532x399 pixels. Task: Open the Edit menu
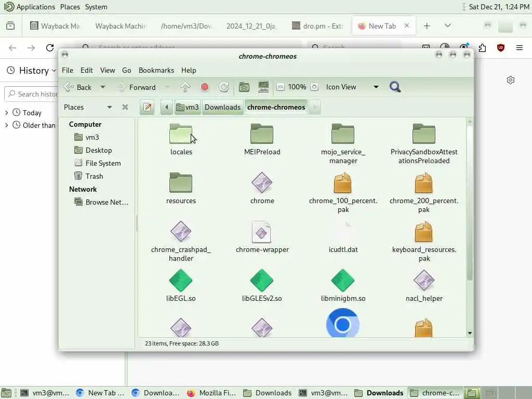tap(87, 70)
